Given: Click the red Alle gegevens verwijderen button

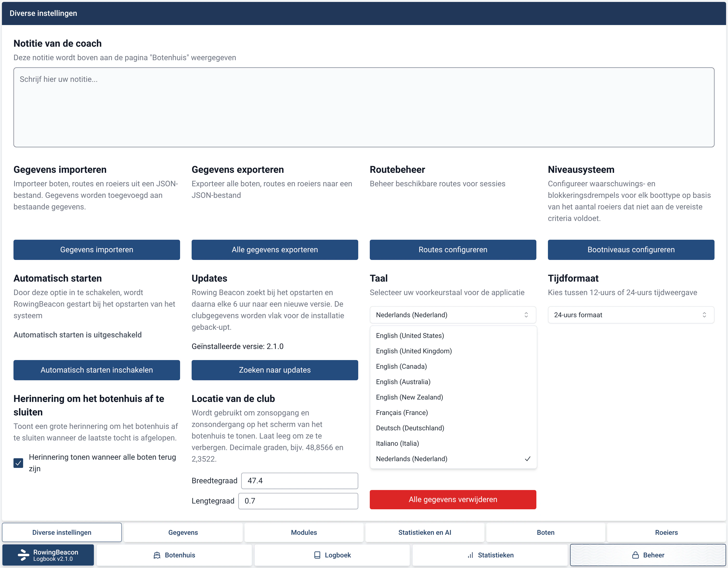Looking at the screenshot, I should tap(453, 499).
